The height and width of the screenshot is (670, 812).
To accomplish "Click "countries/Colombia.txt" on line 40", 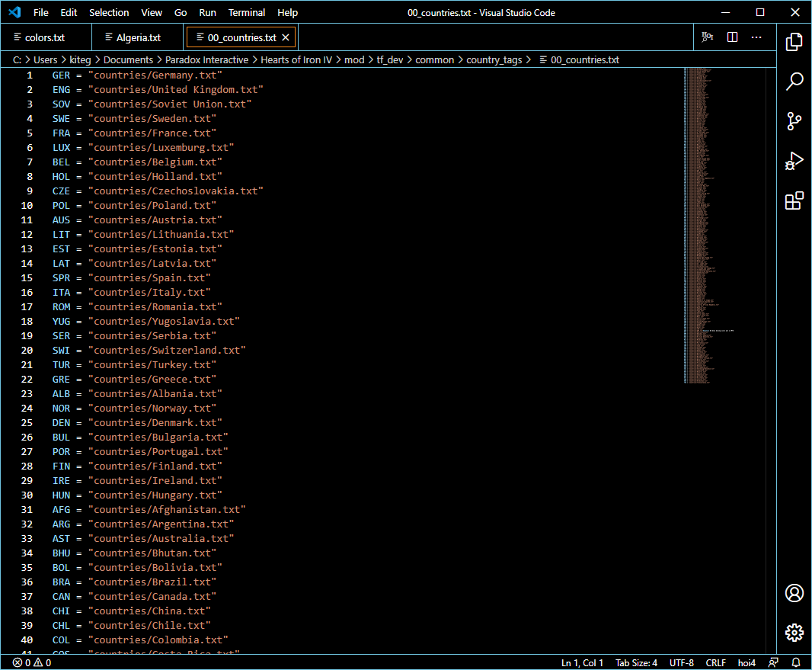I will pyautogui.click(x=158, y=640).
